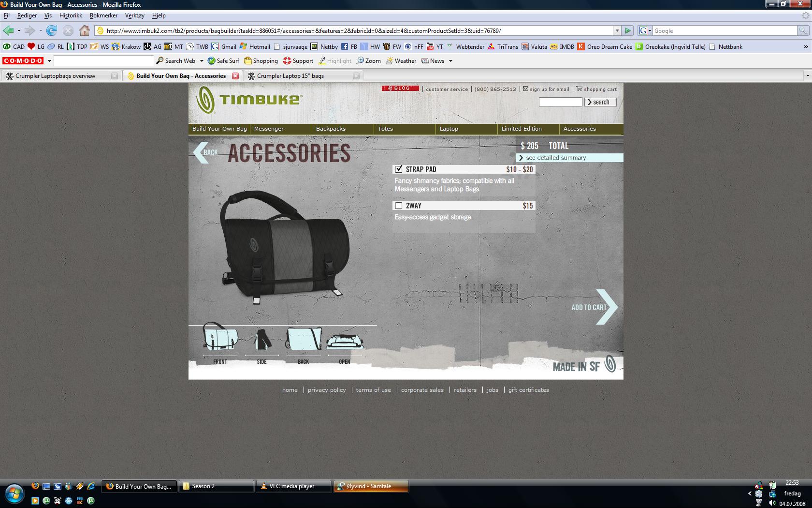Open the search engine selector dropdown

[x=645, y=30]
